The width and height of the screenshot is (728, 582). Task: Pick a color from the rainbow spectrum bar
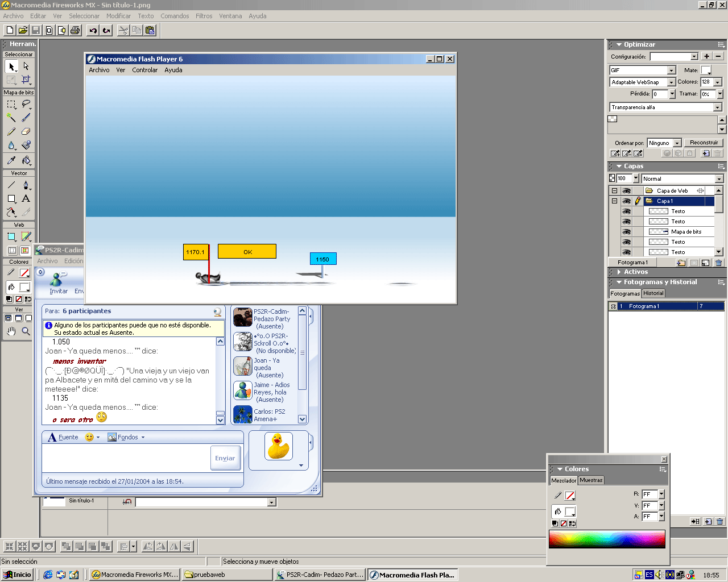point(607,538)
